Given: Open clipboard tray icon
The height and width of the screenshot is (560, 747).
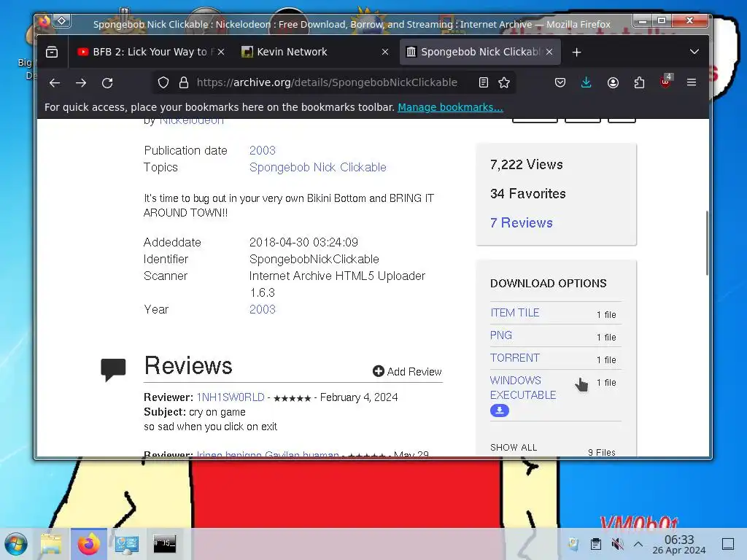Looking at the screenshot, I should [x=595, y=544].
